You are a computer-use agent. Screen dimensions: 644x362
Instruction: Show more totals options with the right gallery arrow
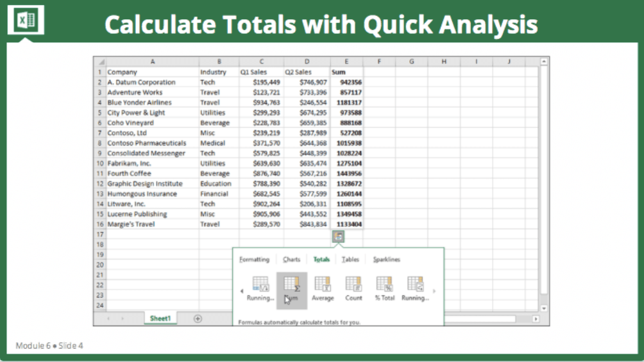(434, 291)
